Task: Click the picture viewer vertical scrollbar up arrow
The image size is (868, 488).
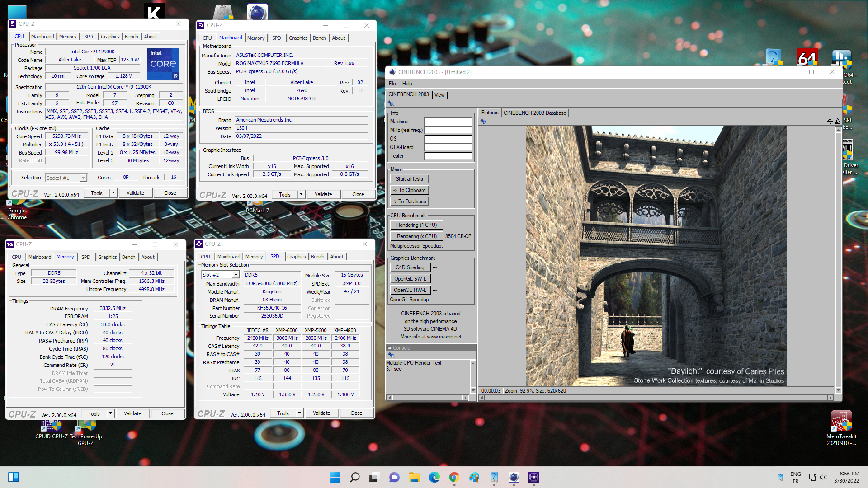Action: pos(838,129)
